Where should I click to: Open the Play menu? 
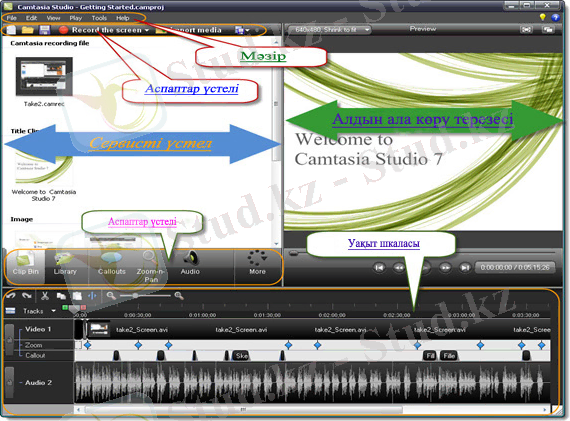coord(76,18)
